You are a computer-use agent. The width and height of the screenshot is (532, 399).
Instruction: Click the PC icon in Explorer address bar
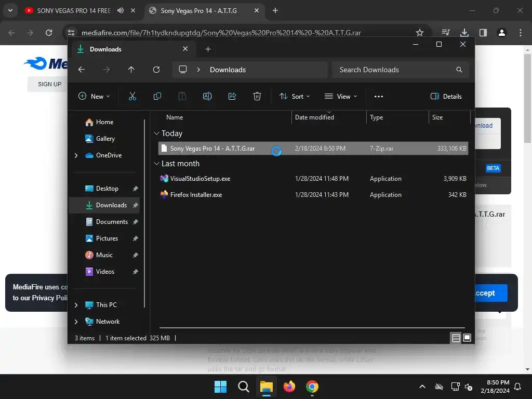(x=183, y=70)
